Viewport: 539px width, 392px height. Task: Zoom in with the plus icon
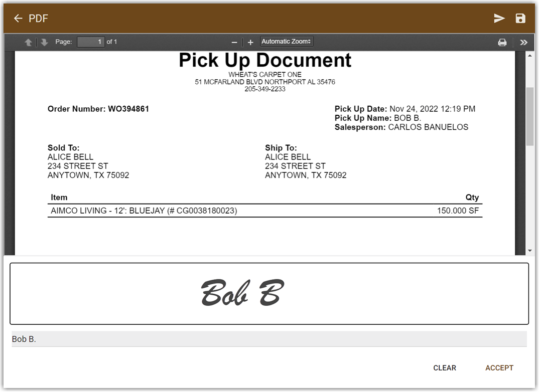tap(250, 42)
